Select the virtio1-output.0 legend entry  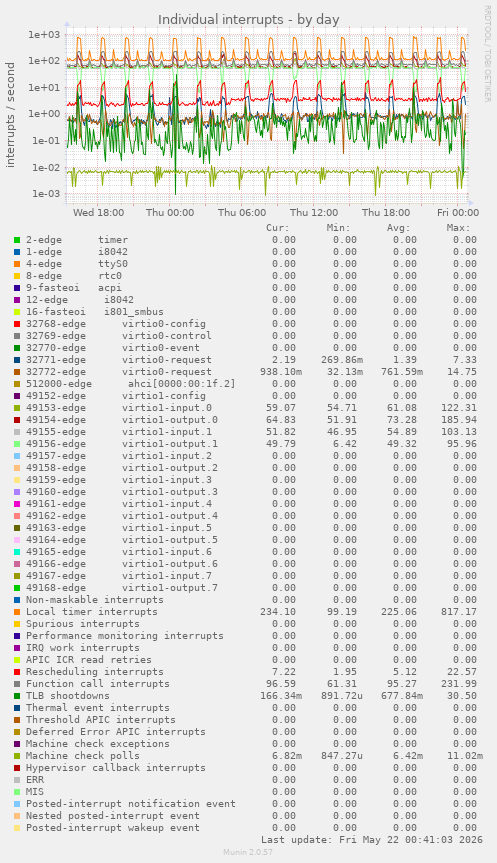click(x=122, y=420)
